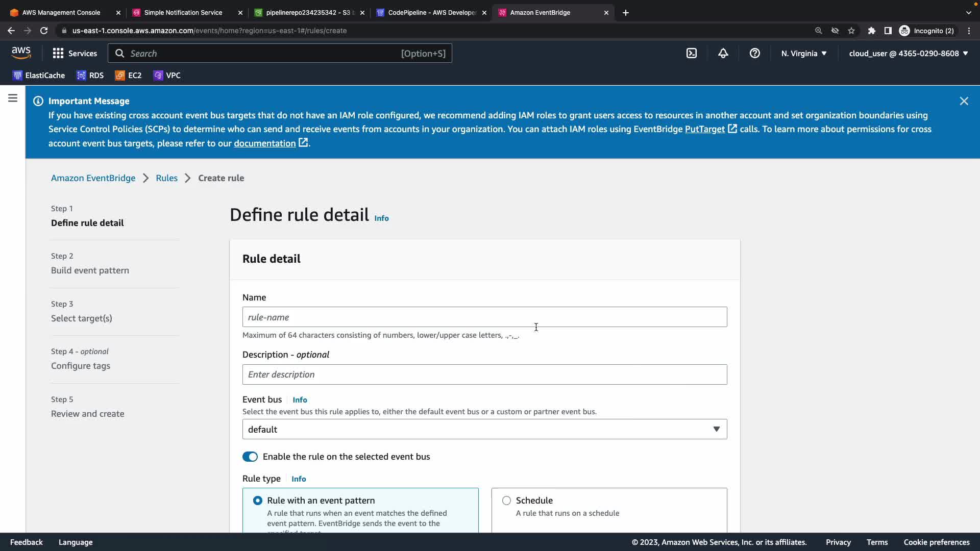The height and width of the screenshot is (551, 980).
Task: Open the PutTarget documentation link
Action: 704,129
